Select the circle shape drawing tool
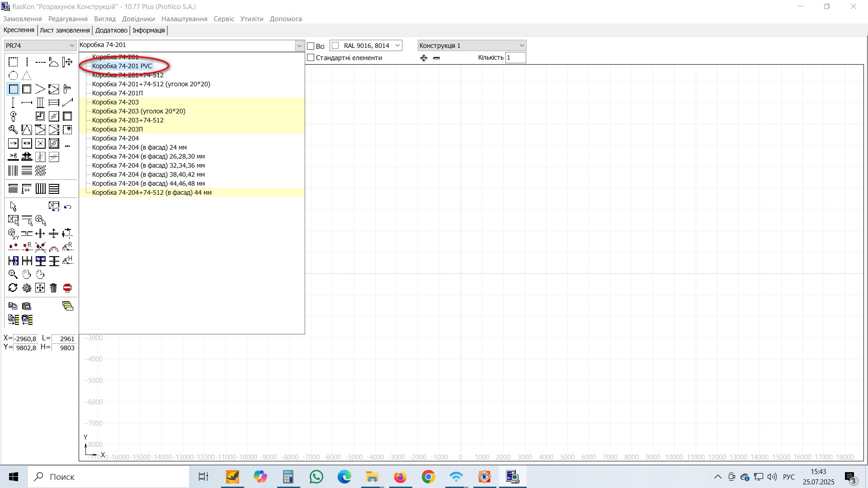 (x=13, y=75)
